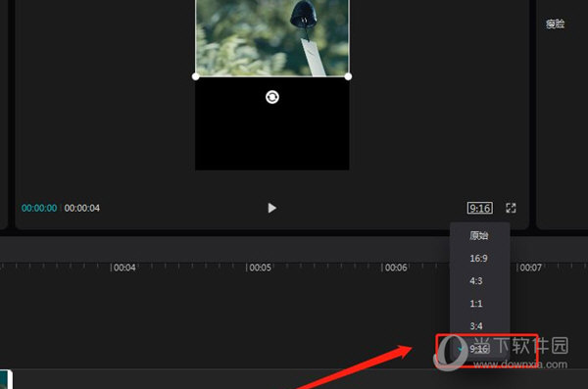Viewport: 588px width, 389px height.
Task: Click the 00:06 timeline ruler marker
Action: click(396, 267)
